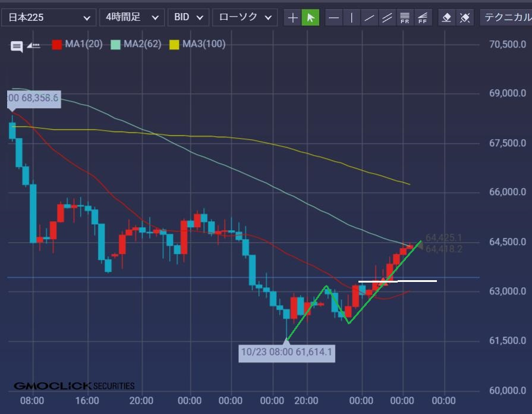Open the 日本225 symbol dropdown

(49, 17)
